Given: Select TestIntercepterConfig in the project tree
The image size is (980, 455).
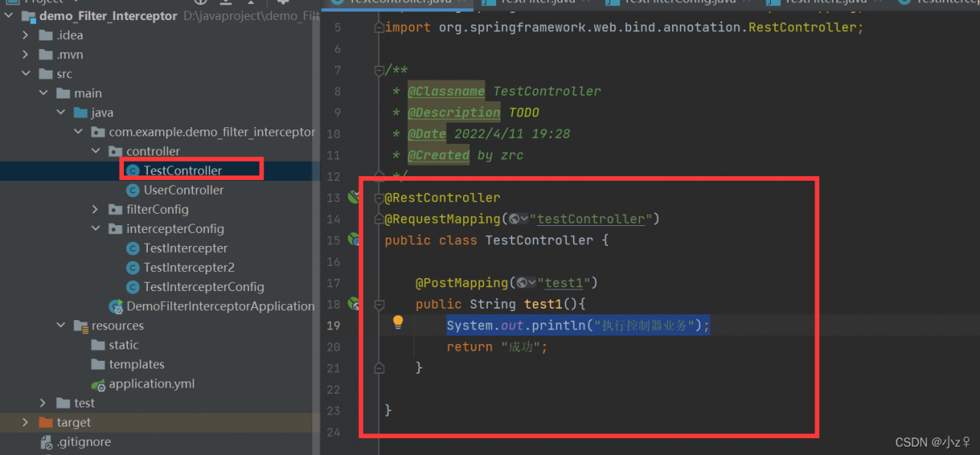Looking at the screenshot, I should (204, 286).
